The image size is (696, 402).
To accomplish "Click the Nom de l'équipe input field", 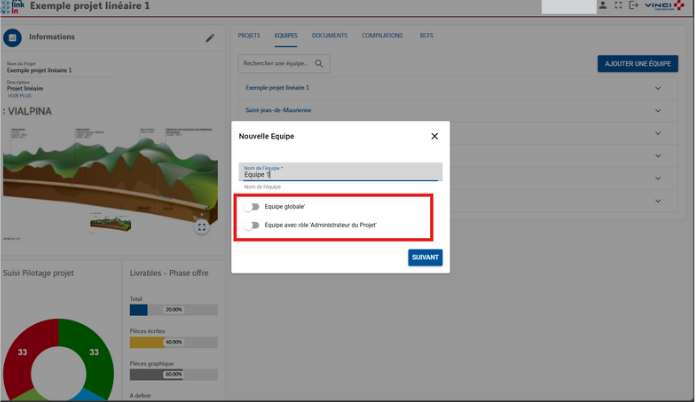I will (340, 173).
